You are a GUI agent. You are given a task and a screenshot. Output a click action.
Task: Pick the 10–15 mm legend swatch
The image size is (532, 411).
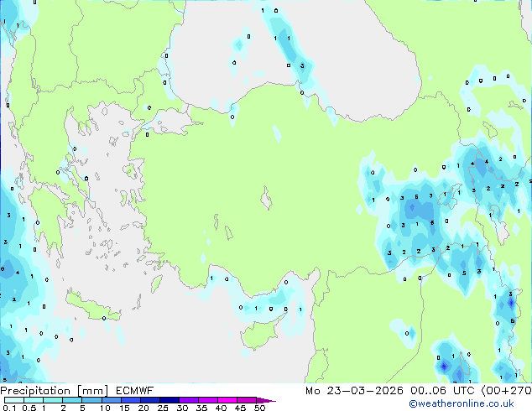[x=112, y=400]
